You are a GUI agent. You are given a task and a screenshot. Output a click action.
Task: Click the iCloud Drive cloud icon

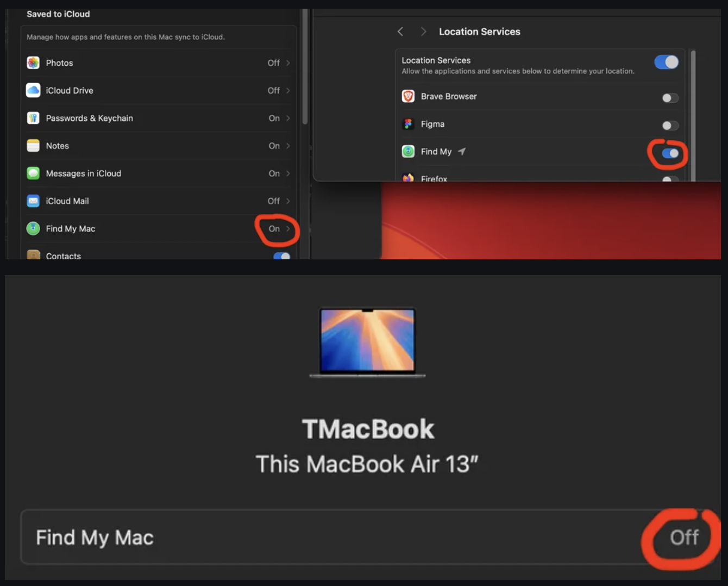[x=33, y=90]
